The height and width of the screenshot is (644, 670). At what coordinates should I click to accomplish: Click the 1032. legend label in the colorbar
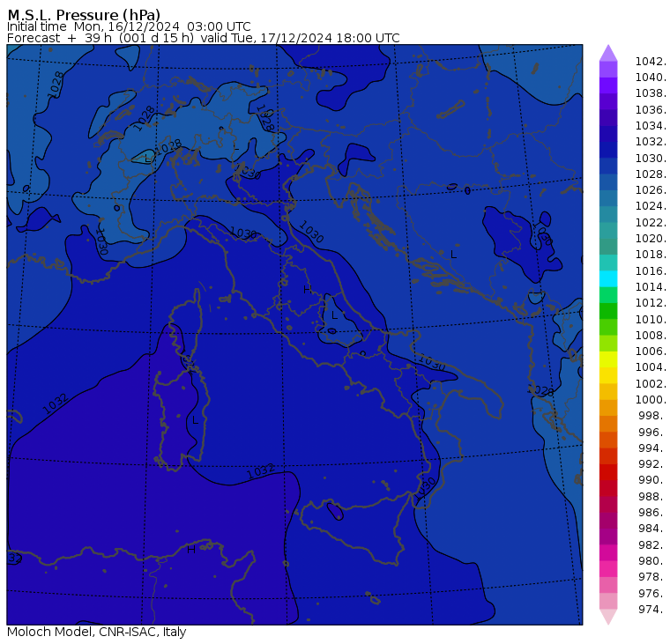[x=651, y=141]
